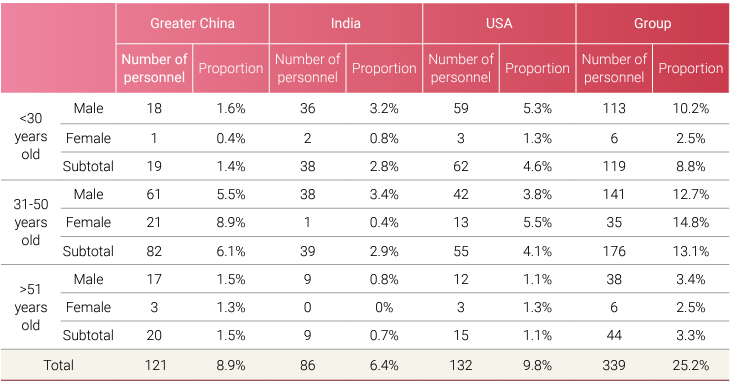Click the Total row label
The width and height of the screenshot is (731, 381).
point(58,365)
